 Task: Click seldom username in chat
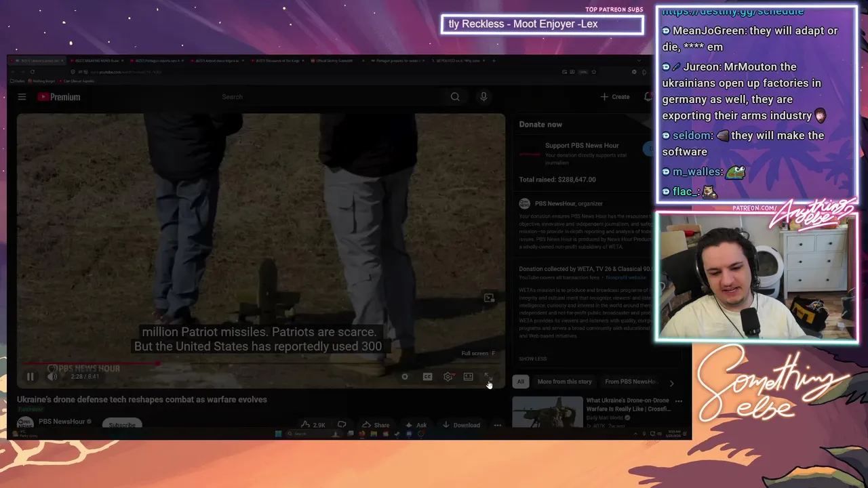(692, 136)
